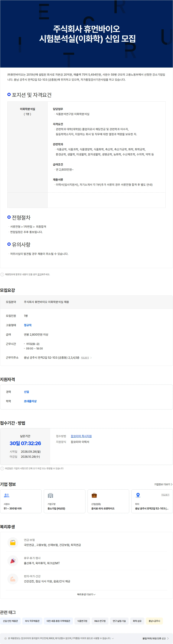Click the 시작일 2026.09.28(월) date
173x644 pixels.
(x=31, y=451)
